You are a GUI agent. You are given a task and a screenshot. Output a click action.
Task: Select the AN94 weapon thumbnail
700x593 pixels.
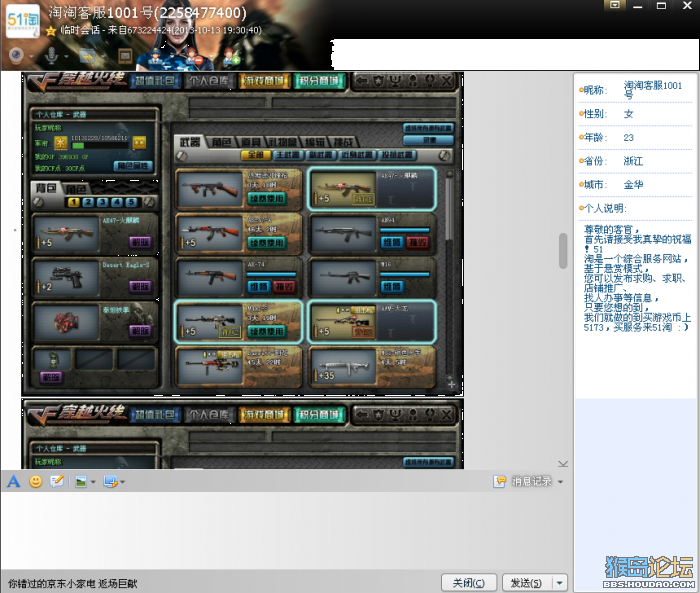[x=344, y=234]
